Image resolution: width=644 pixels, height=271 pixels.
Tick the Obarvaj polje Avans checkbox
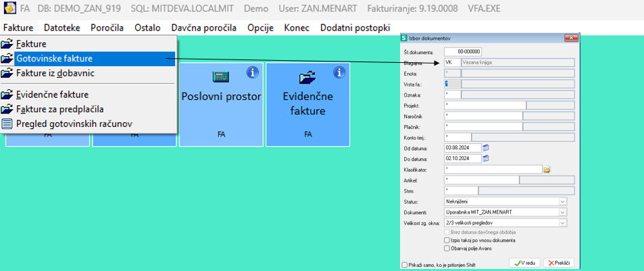pos(447,248)
